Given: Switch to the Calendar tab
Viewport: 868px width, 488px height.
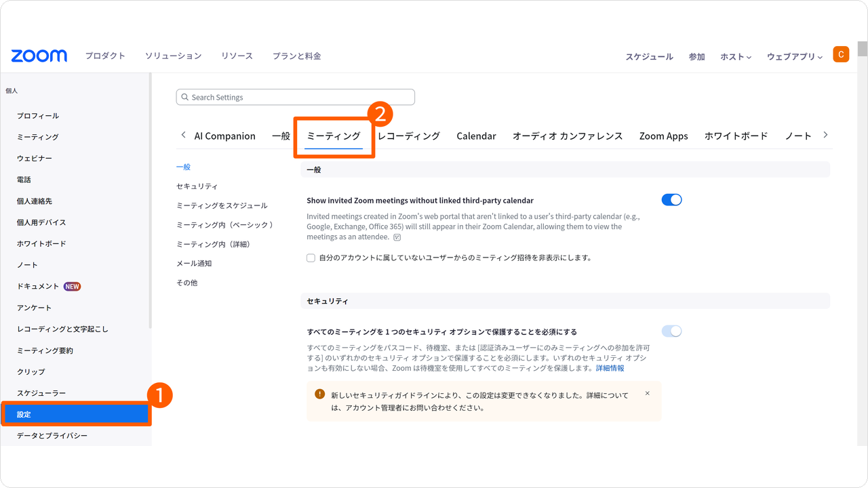Looking at the screenshot, I should click(x=476, y=136).
